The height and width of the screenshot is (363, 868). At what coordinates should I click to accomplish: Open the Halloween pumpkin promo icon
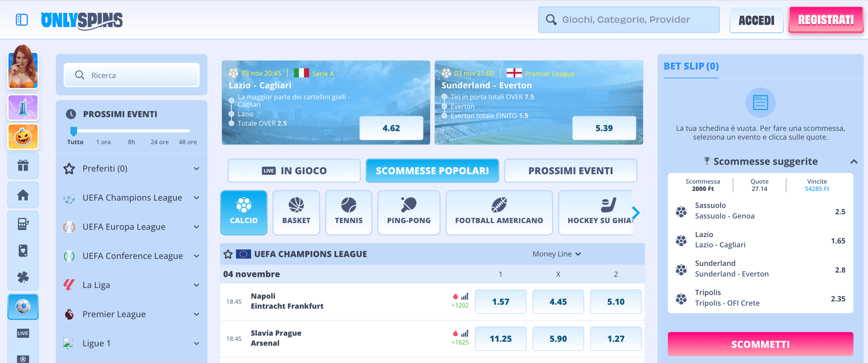click(22, 137)
